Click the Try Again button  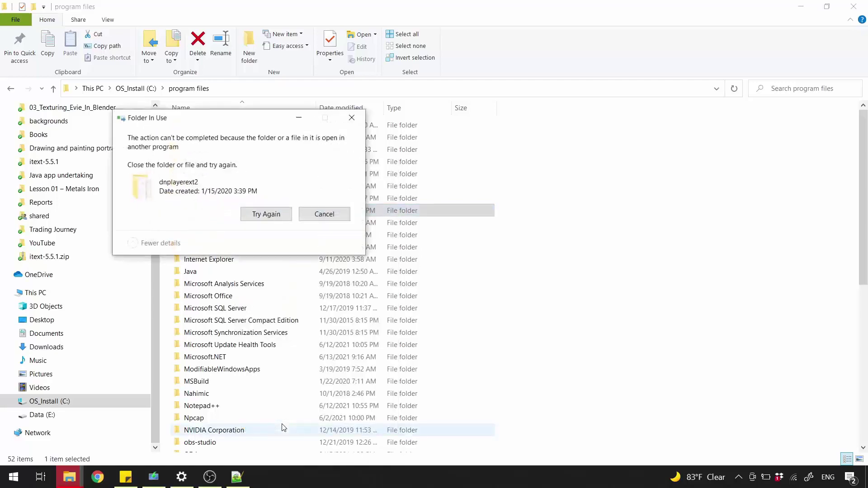[x=266, y=214]
